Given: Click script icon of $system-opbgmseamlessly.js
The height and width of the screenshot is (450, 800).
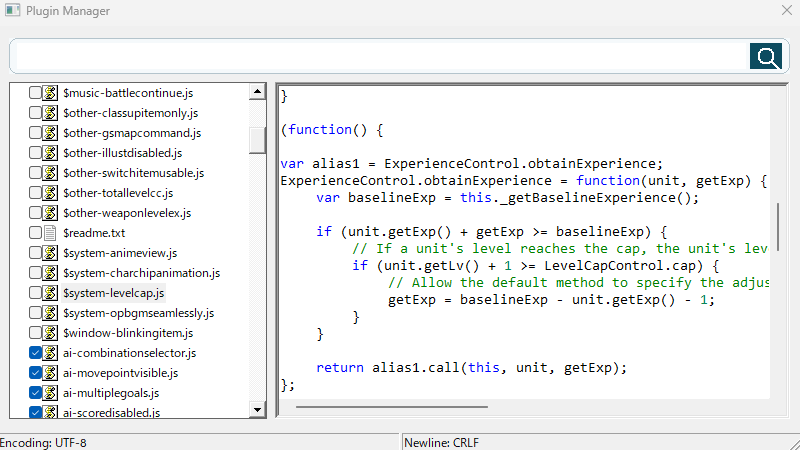Looking at the screenshot, I should pos(50,312).
